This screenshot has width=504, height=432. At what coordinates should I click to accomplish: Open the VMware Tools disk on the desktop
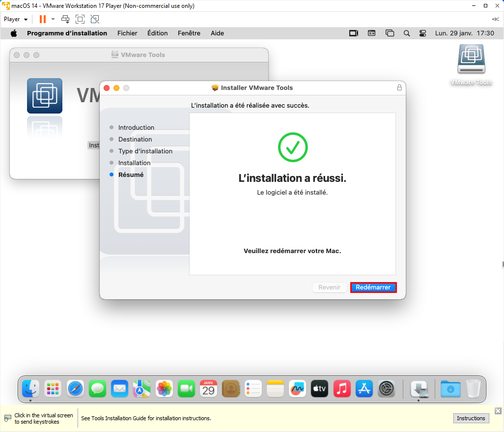point(471,64)
